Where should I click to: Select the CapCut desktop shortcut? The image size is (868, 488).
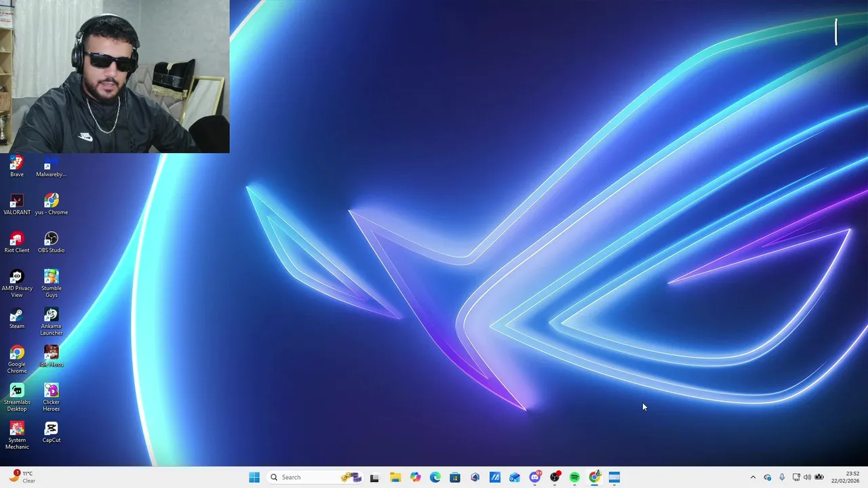[x=51, y=432]
